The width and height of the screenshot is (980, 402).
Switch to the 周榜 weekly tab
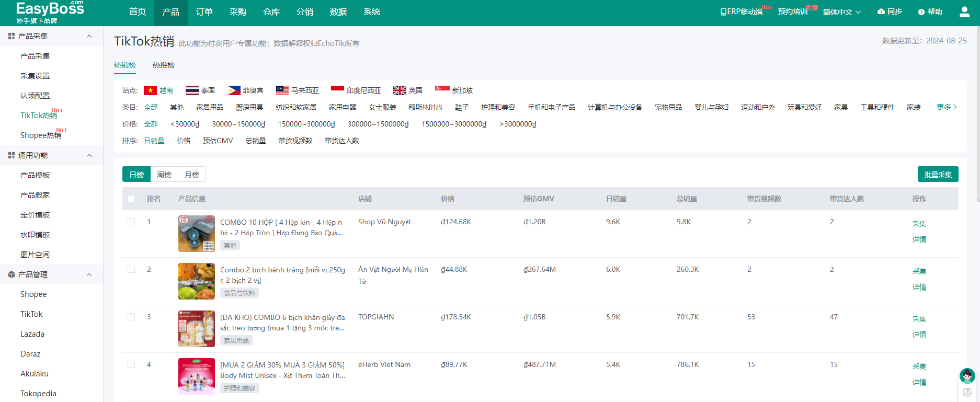(164, 175)
